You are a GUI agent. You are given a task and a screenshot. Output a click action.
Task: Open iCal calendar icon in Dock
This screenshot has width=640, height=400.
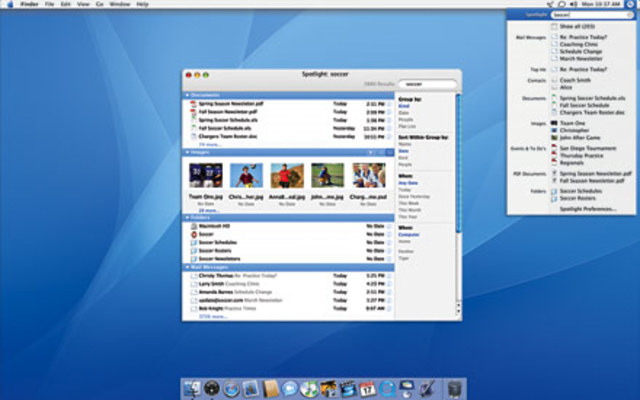367,389
